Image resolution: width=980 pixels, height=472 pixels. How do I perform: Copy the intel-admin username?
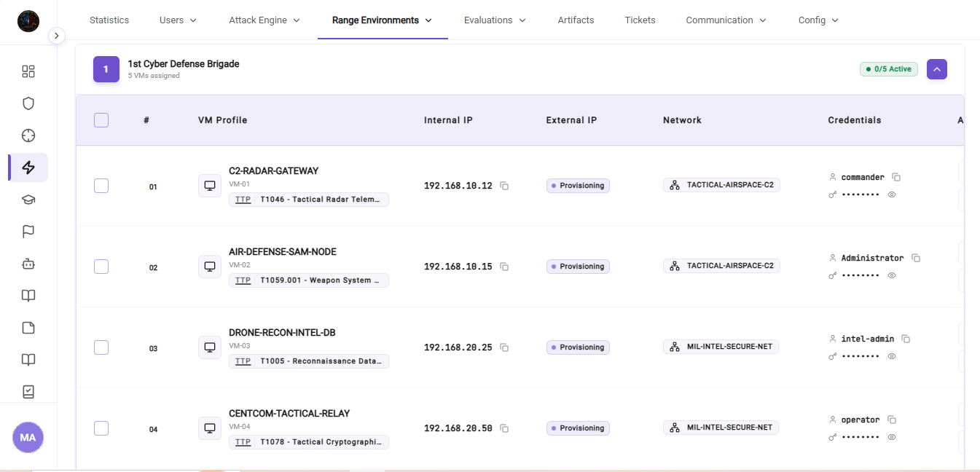[x=906, y=339]
